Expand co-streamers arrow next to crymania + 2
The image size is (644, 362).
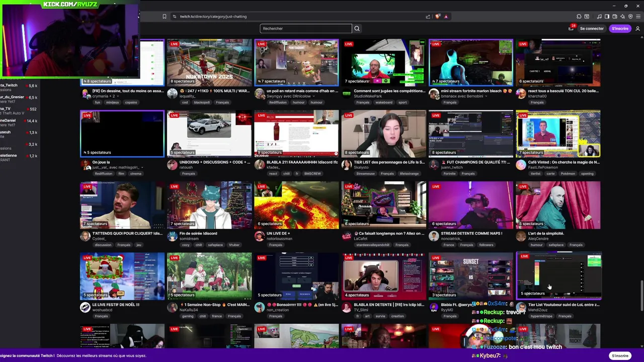[119, 96]
